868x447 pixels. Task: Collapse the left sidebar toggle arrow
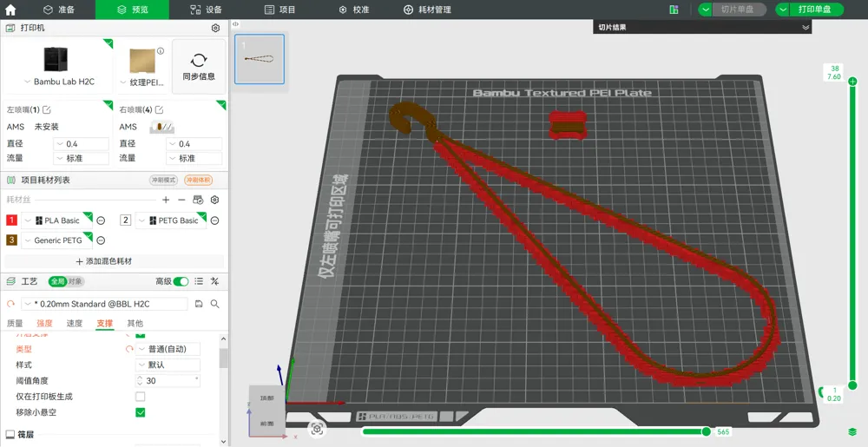pos(235,24)
